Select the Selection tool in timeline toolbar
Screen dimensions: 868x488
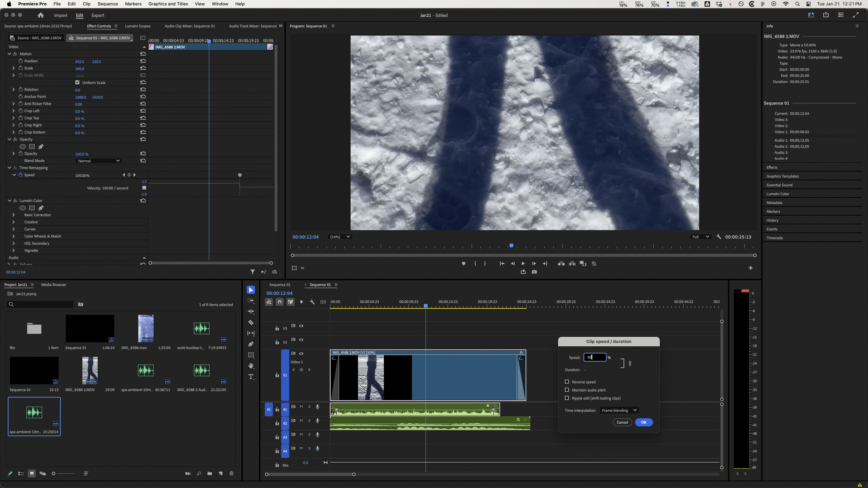[x=251, y=290]
